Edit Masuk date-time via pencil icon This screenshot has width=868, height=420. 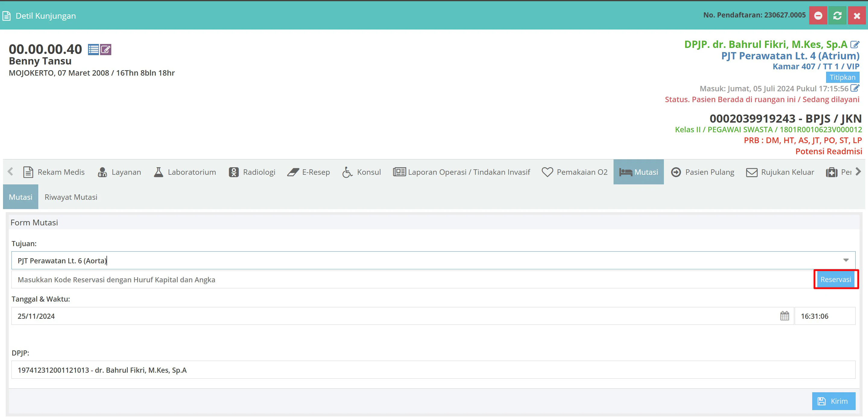pos(855,88)
